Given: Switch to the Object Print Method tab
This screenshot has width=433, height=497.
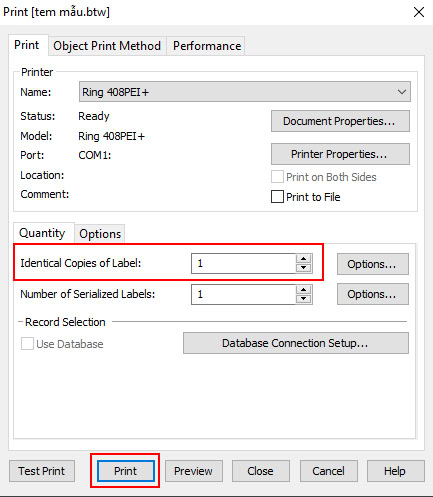Looking at the screenshot, I should coord(107,46).
